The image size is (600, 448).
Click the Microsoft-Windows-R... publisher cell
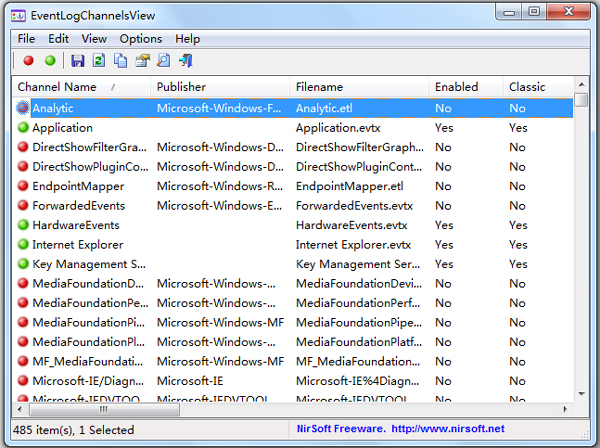tap(220, 186)
